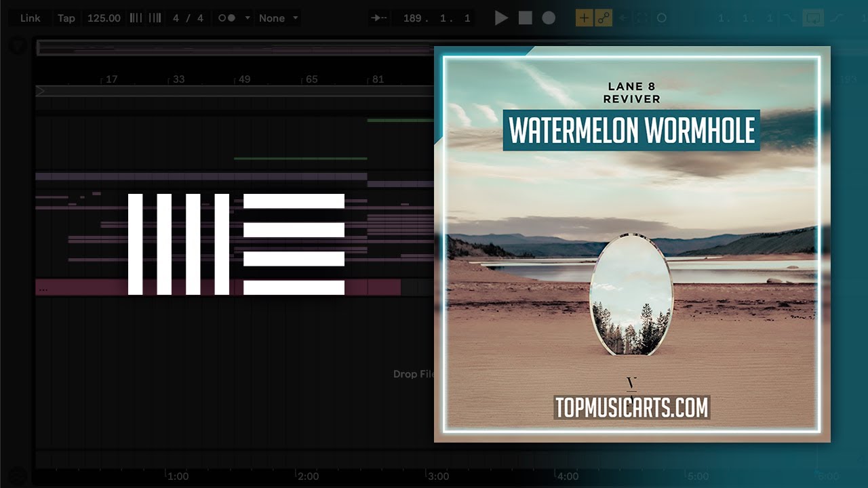Click the Re-enable Automation arrow icon

pyautogui.click(x=623, y=18)
